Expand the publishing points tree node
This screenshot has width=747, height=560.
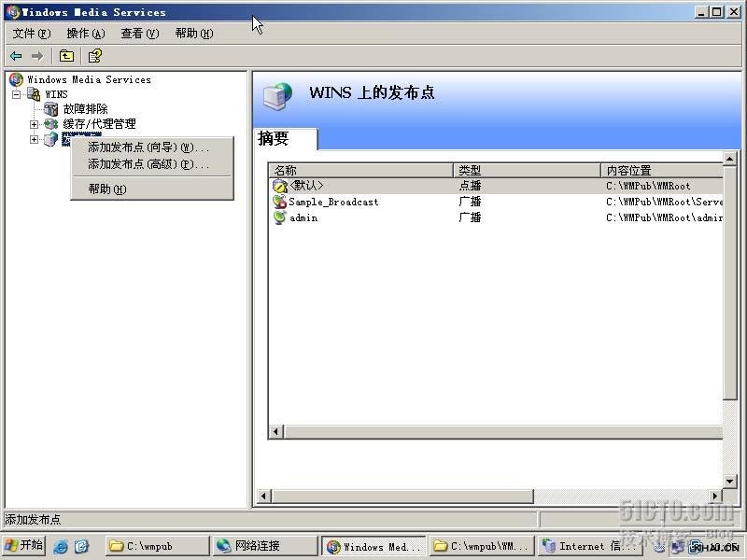[x=35, y=140]
